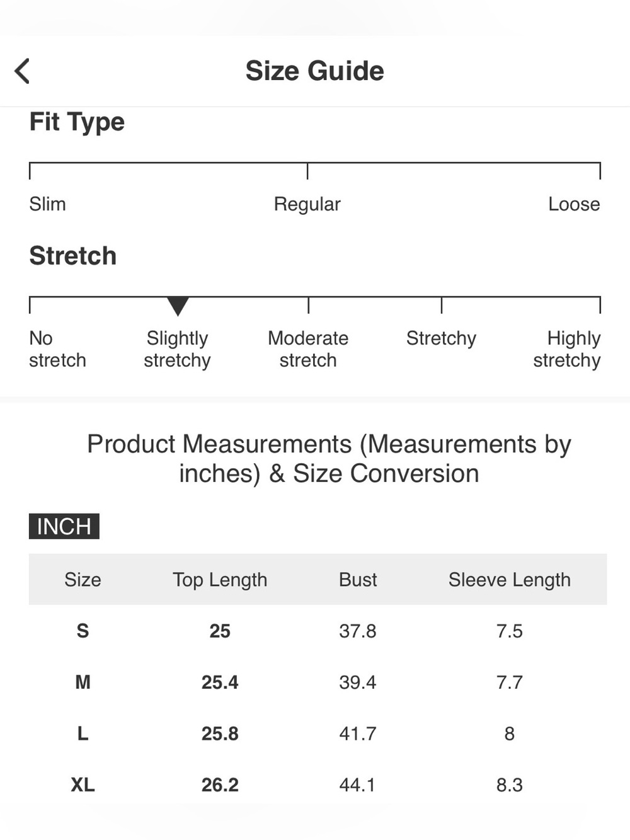Click the Size column header

(x=83, y=580)
